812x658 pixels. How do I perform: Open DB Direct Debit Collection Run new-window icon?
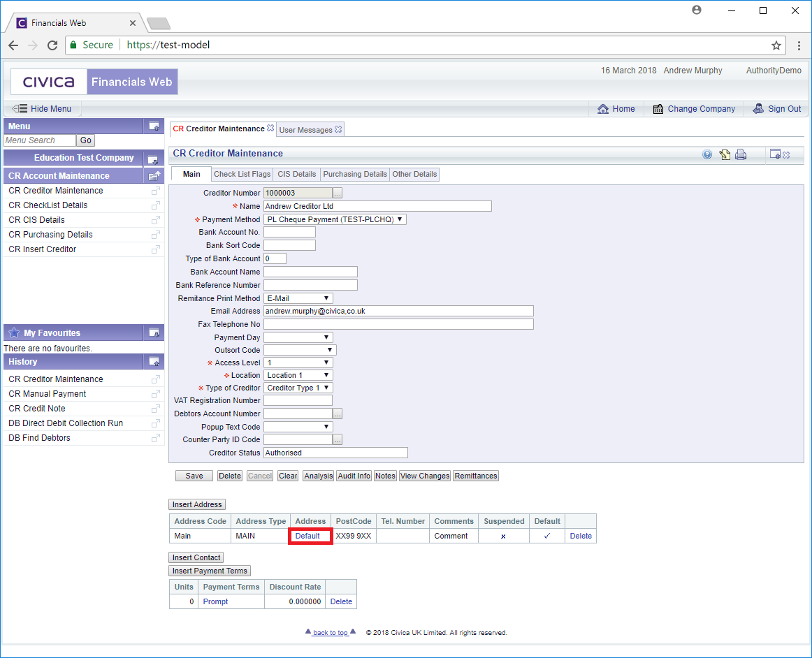pyautogui.click(x=155, y=423)
